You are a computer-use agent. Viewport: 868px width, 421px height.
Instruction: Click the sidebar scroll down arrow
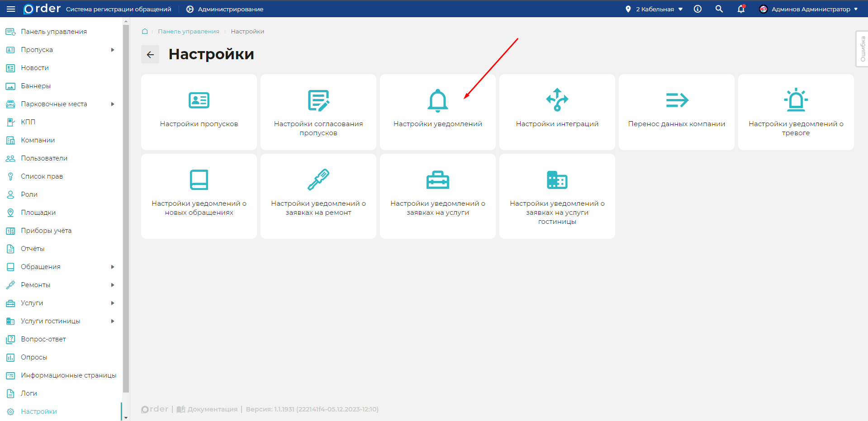(126, 417)
